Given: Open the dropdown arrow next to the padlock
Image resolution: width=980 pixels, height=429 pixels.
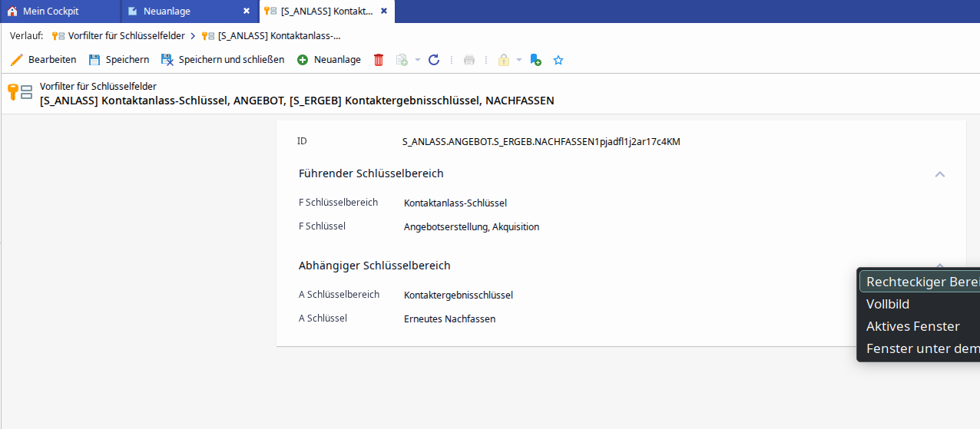Looking at the screenshot, I should coord(518,60).
